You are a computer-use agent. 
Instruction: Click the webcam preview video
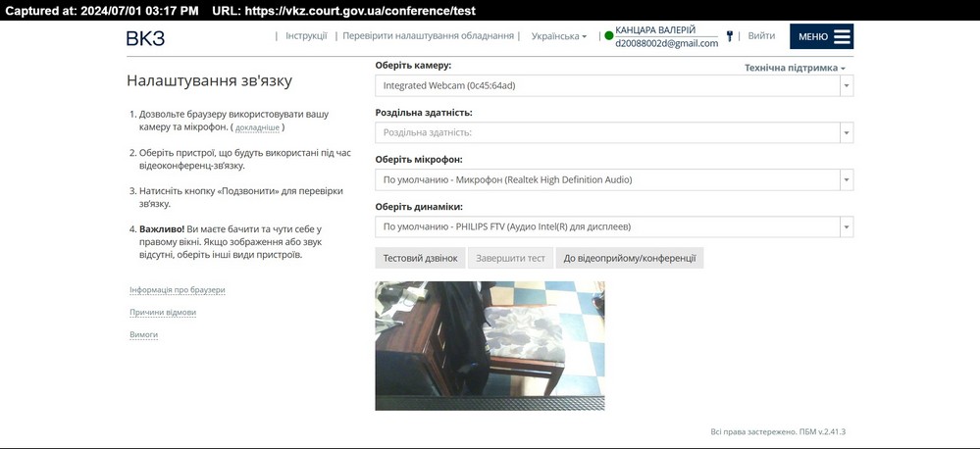pos(490,345)
